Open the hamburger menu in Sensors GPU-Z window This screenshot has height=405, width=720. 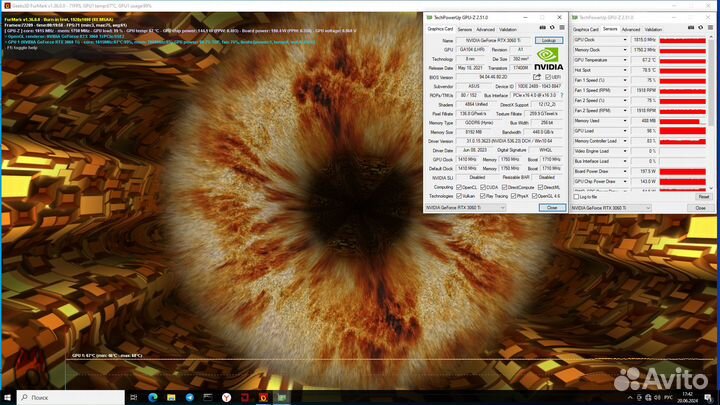pos(710,28)
